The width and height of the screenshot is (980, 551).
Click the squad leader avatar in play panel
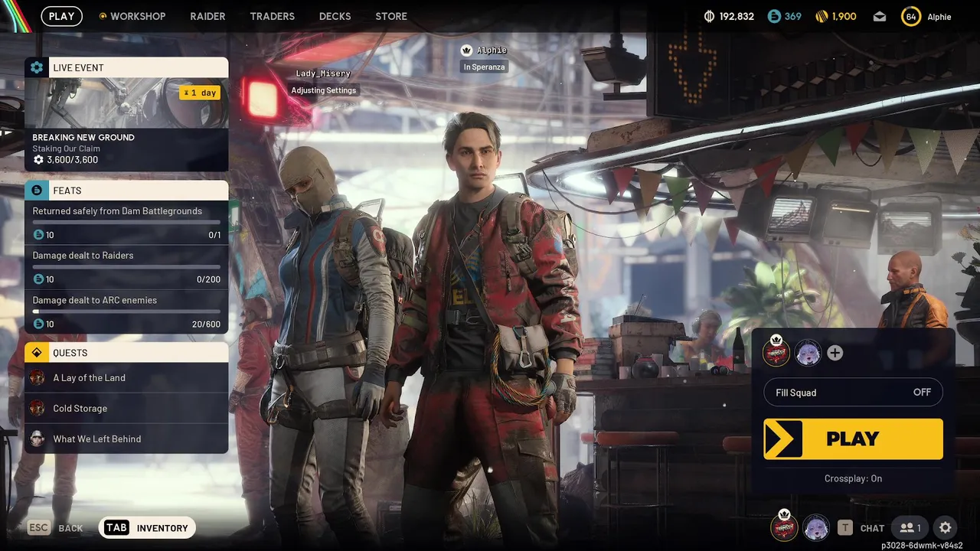pyautogui.click(x=777, y=353)
